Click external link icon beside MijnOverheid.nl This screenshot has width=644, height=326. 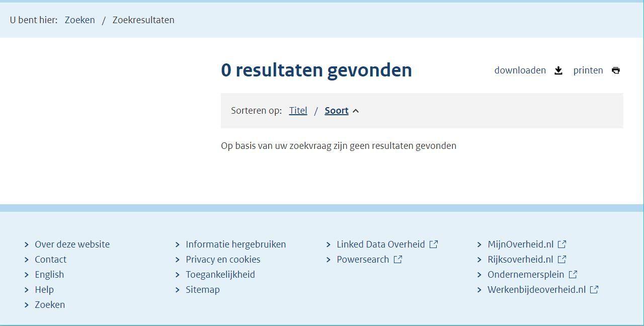pyautogui.click(x=562, y=244)
